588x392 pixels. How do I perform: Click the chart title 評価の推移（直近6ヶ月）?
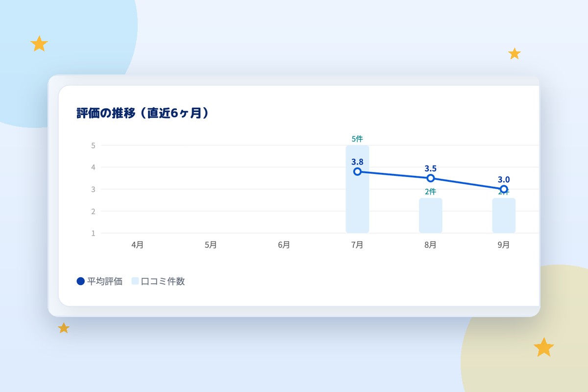coord(143,113)
